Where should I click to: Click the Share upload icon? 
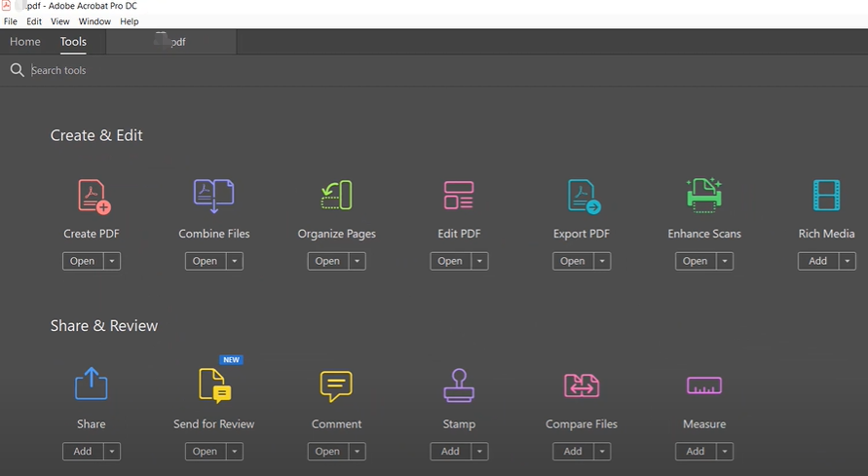click(x=92, y=384)
